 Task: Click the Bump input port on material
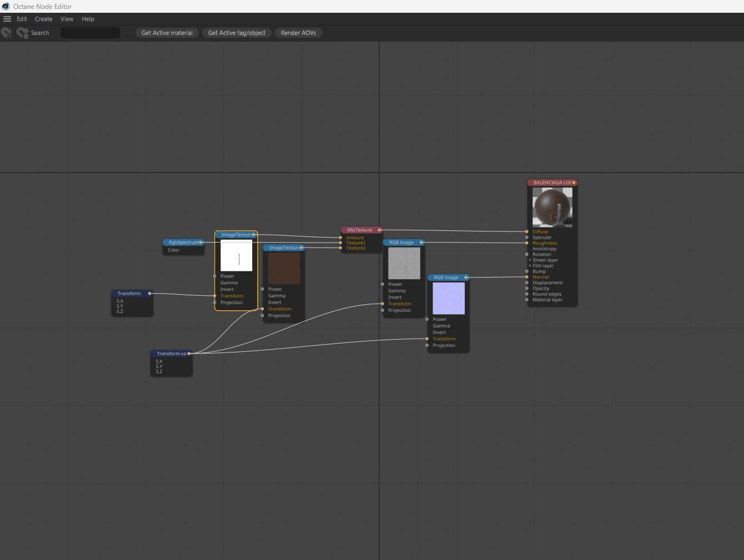[527, 271]
